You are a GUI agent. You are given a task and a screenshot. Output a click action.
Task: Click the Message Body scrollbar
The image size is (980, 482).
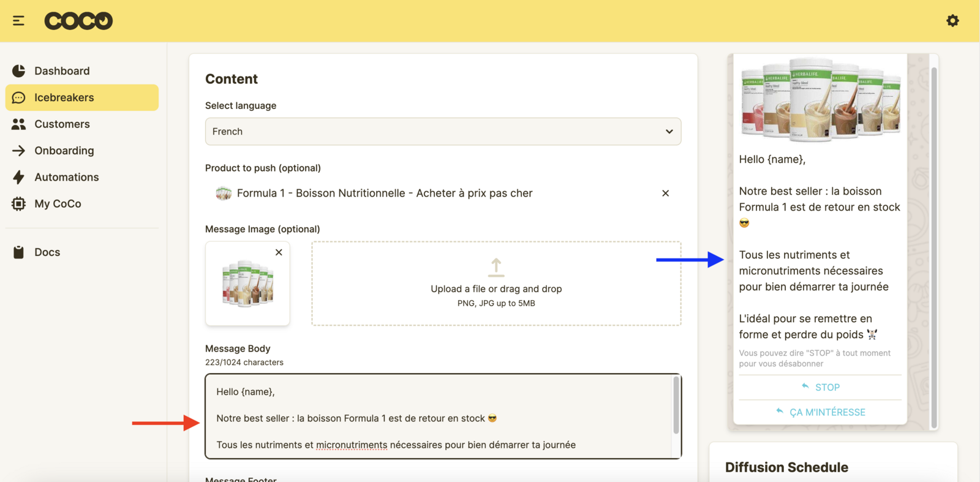coord(676,405)
